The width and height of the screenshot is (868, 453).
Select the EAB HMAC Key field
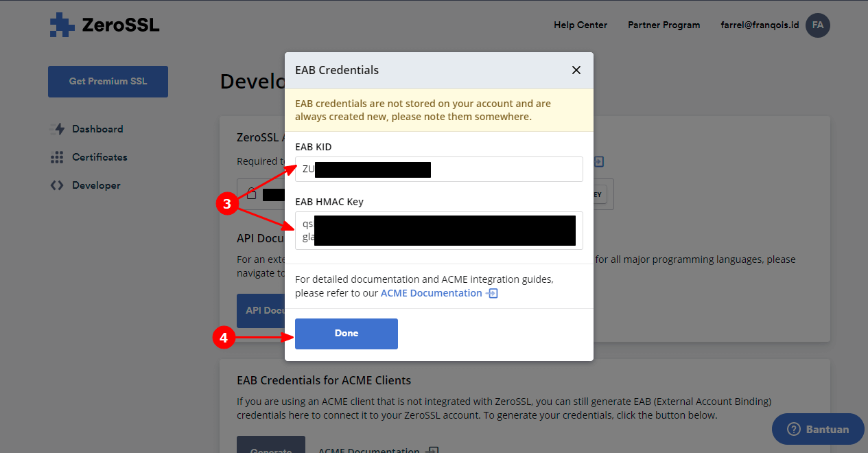(x=439, y=231)
